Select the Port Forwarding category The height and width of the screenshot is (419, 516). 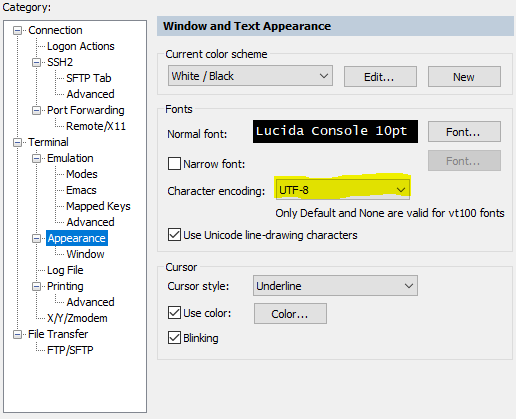[x=86, y=110]
